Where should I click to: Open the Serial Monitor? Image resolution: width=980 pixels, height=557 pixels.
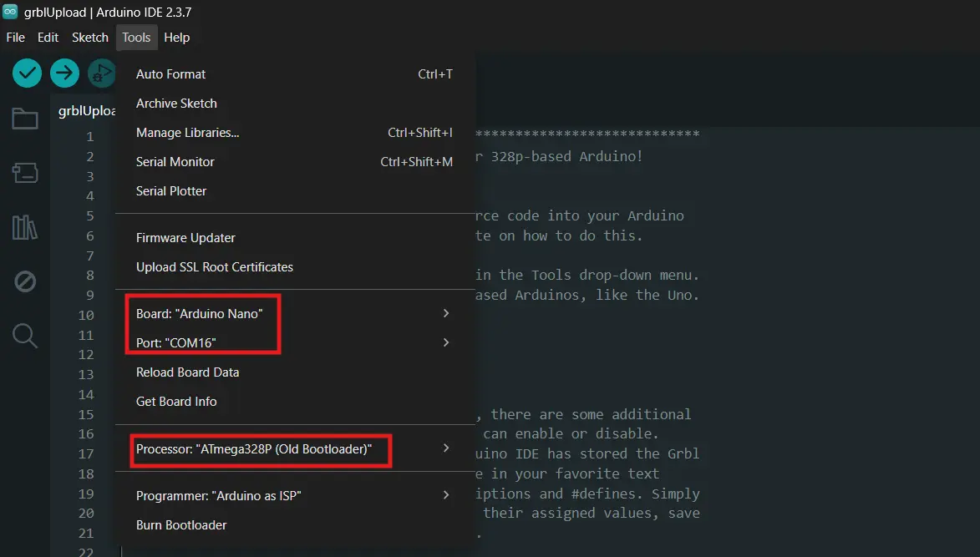coord(174,161)
